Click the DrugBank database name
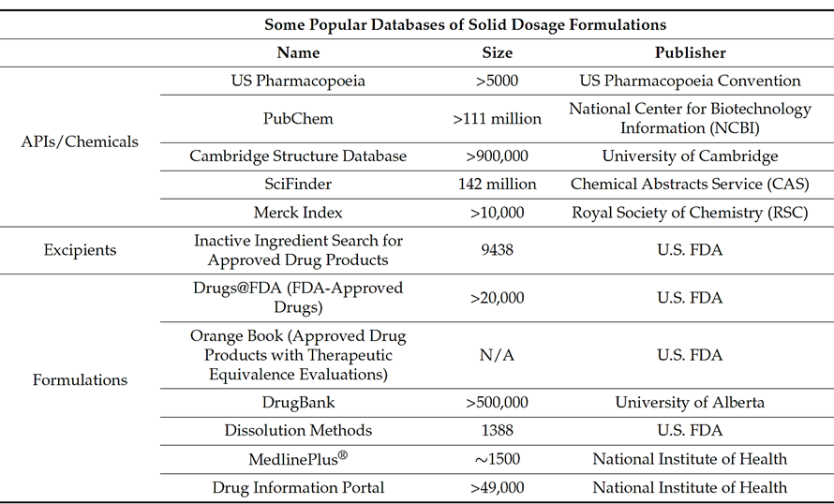 [298, 403]
